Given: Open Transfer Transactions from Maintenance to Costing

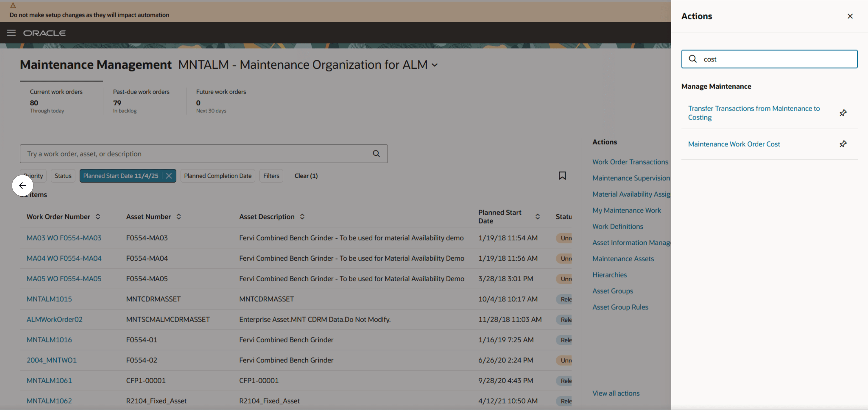Looking at the screenshot, I should [x=754, y=113].
